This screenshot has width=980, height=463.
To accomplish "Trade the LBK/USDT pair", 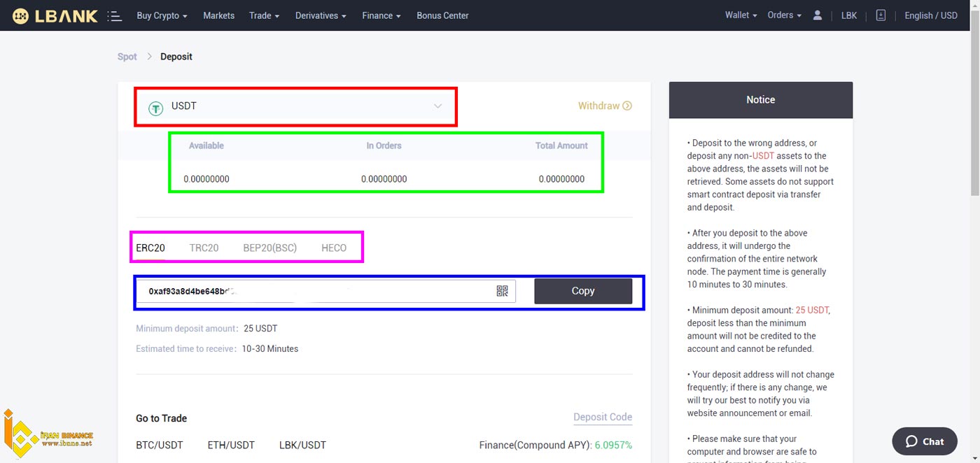I will pos(302,445).
